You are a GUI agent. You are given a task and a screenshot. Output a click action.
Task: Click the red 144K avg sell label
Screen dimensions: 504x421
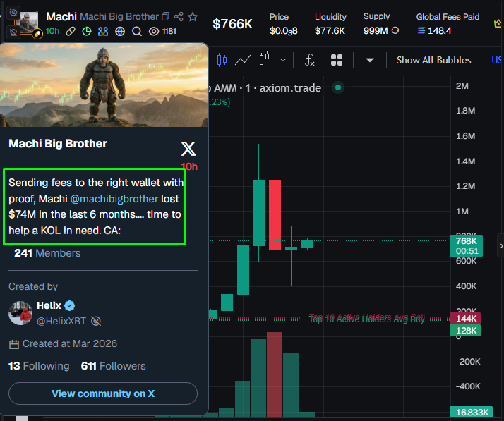(x=466, y=319)
